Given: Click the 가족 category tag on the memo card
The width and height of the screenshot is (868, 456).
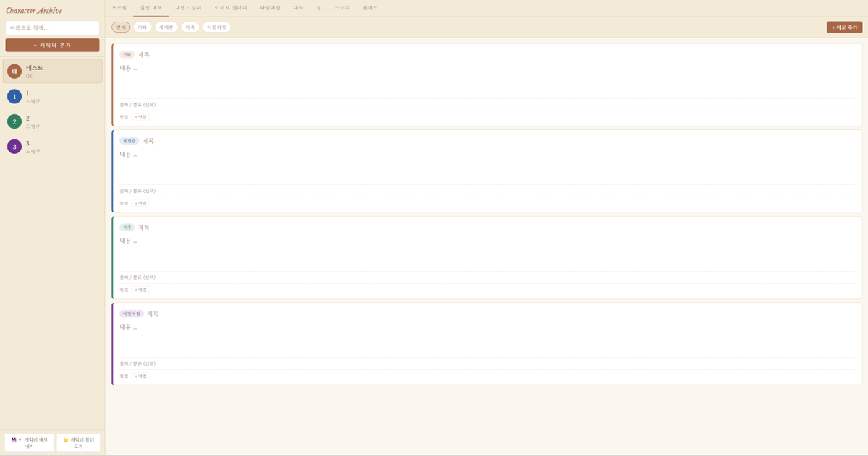Looking at the screenshot, I should click(127, 227).
